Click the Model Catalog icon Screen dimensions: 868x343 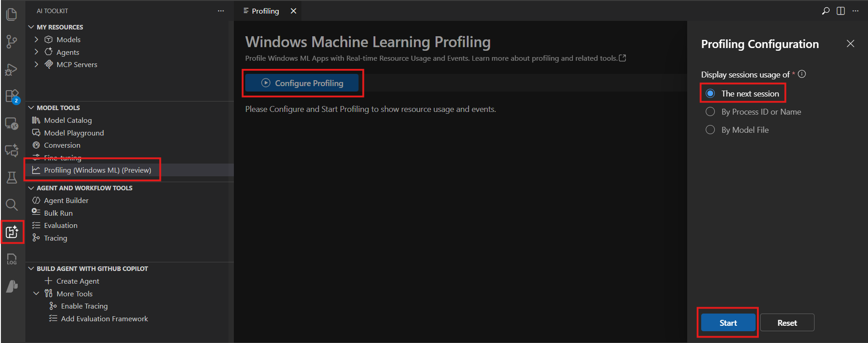tap(36, 120)
